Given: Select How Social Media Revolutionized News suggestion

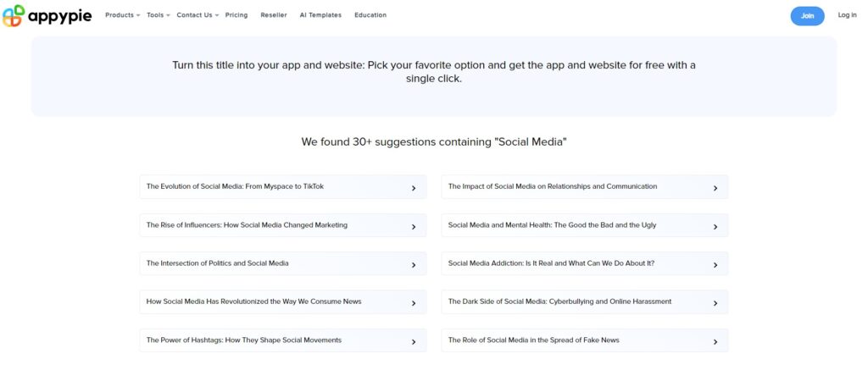Looking at the screenshot, I should coord(254,301).
